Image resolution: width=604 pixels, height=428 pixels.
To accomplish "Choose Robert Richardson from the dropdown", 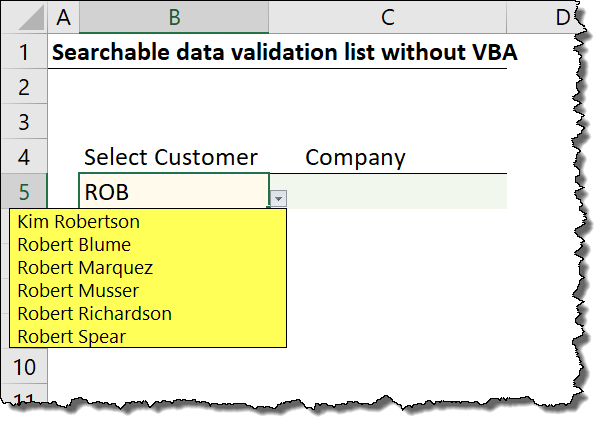I will click(x=94, y=313).
